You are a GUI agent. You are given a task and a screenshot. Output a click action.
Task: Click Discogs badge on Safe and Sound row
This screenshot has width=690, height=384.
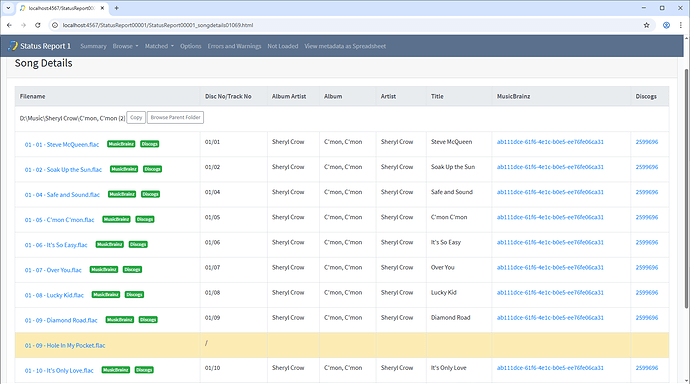point(150,194)
